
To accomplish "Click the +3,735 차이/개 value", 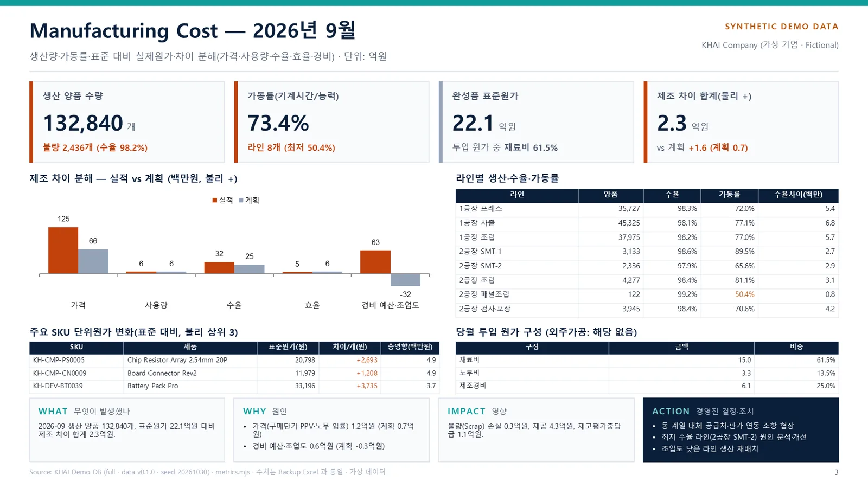I will 367,386.
